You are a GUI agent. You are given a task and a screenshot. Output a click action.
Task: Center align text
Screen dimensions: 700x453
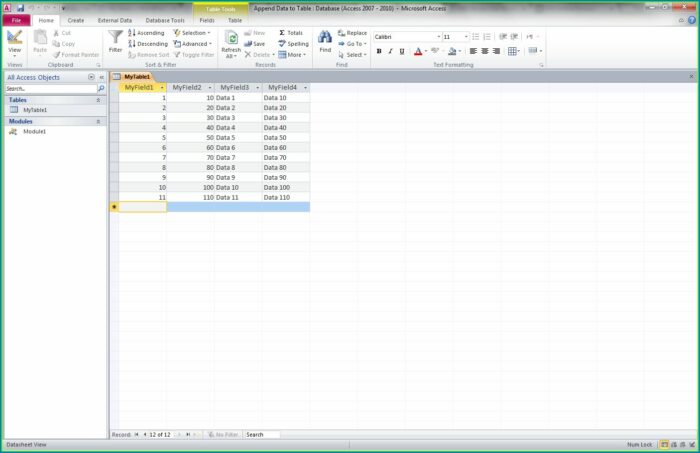pos(485,51)
